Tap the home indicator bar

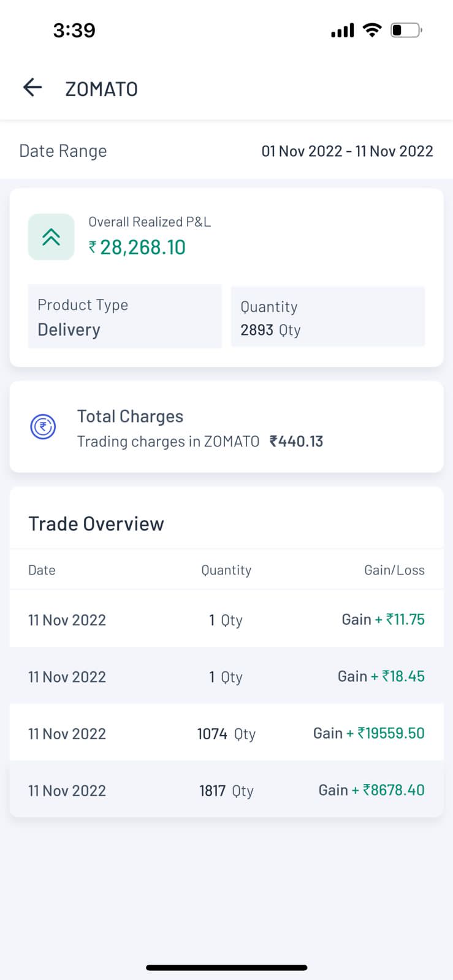[x=226, y=968]
